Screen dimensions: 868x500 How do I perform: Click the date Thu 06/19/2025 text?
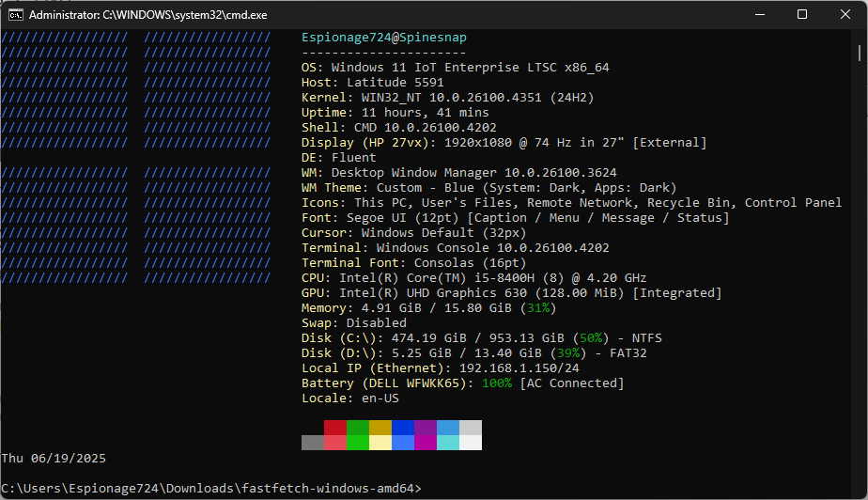click(x=54, y=459)
